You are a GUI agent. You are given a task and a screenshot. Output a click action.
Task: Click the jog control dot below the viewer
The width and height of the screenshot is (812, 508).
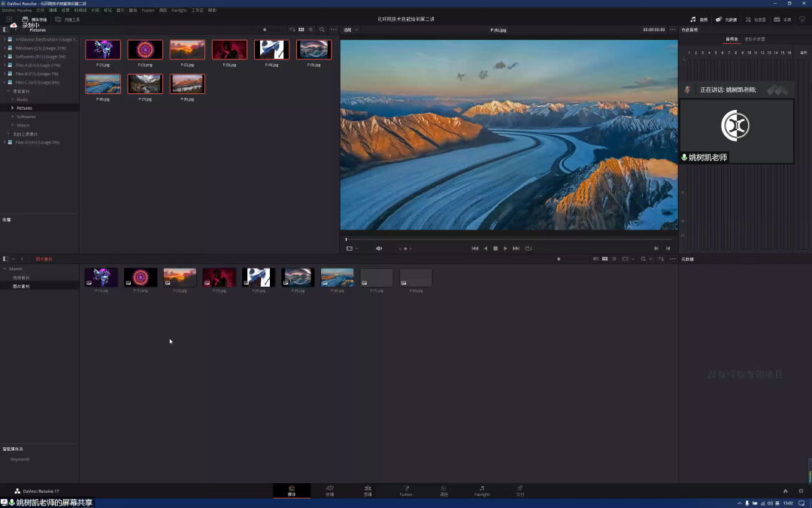(x=405, y=248)
